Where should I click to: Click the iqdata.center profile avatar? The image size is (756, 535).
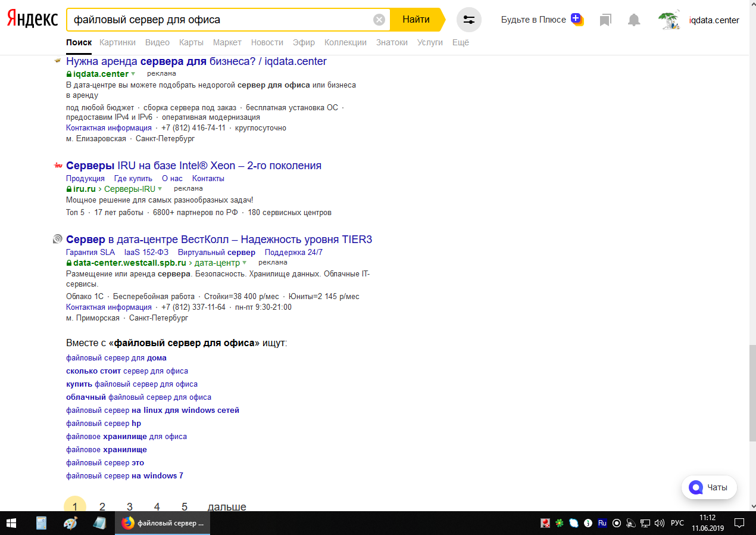pyautogui.click(x=670, y=20)
